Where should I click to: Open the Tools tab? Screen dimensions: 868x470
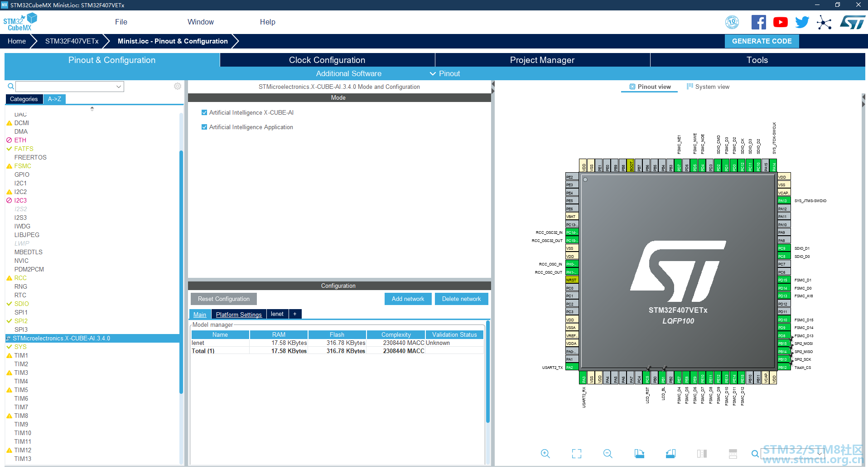(757, 60)
